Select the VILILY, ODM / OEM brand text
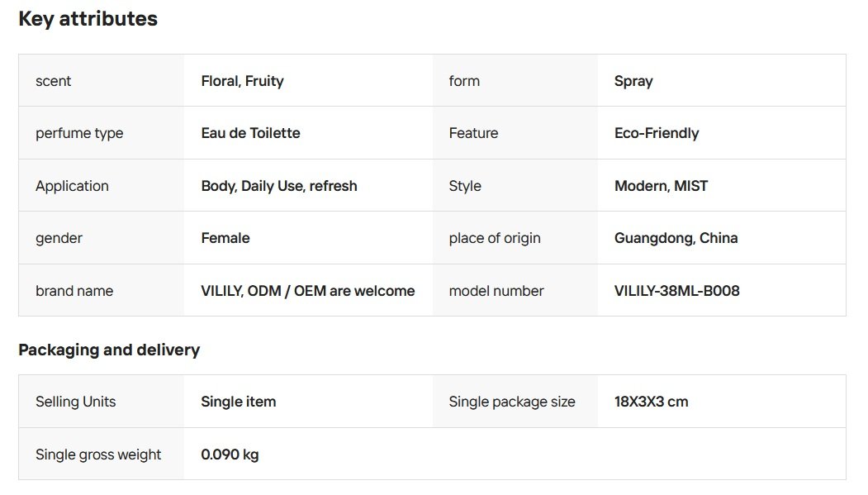Viewport: 868px width, 495px height. point(307,291)
